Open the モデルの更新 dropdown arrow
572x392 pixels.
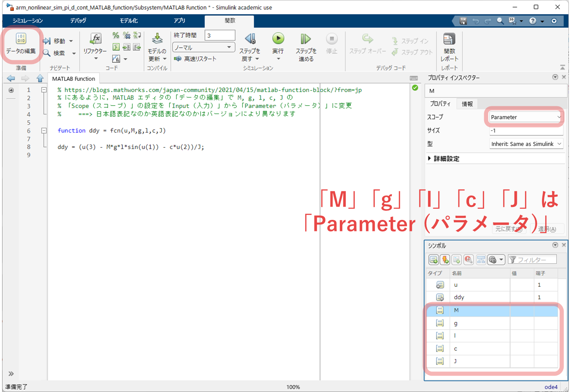pos(165,59)
